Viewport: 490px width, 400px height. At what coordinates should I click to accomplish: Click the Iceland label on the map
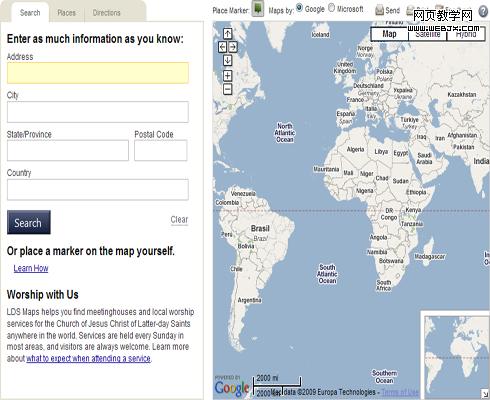pos(320,35)
